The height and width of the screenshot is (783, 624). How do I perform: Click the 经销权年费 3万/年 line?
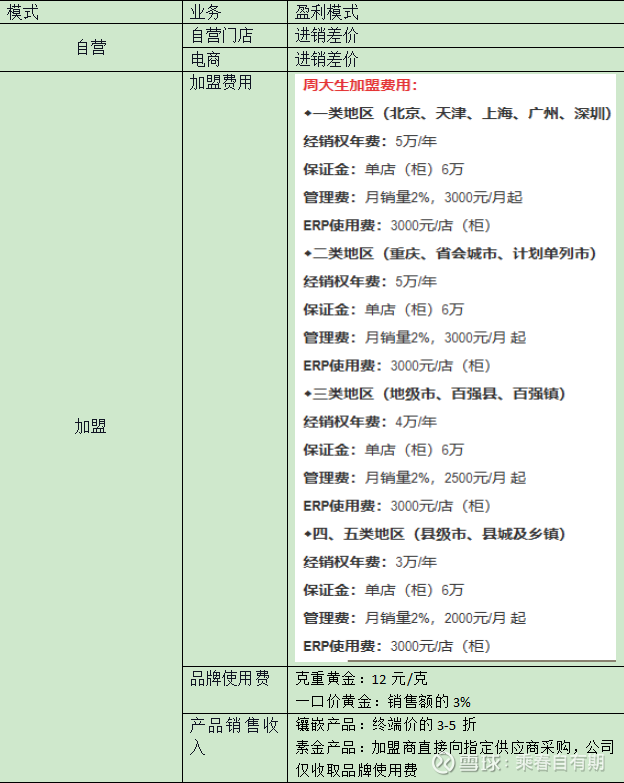pos(370,562)
